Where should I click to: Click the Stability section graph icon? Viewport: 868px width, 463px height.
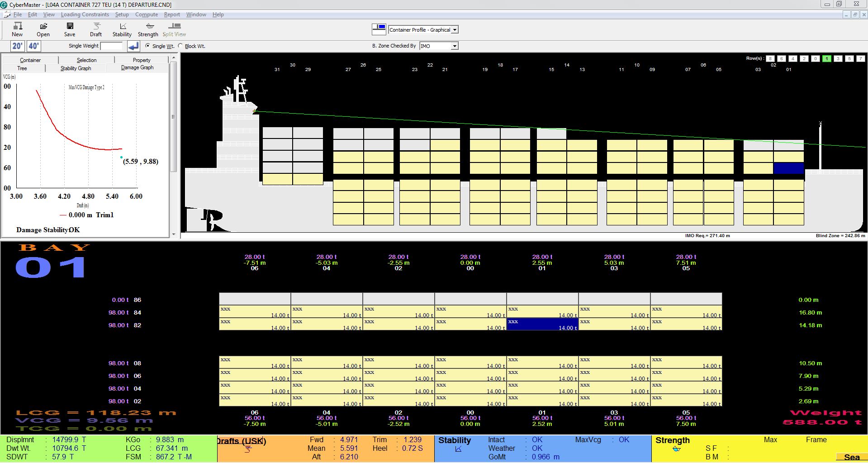[458, 449]
